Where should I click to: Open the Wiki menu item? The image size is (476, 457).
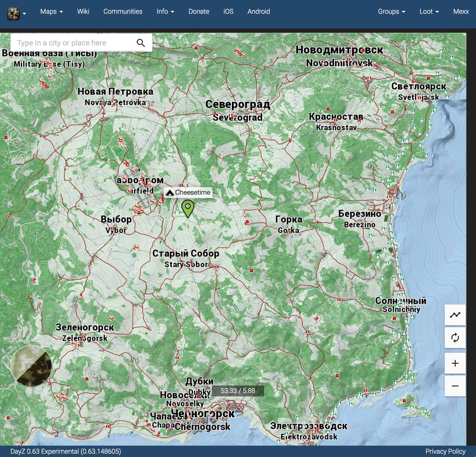pyautogui.click(x=83, y=11)
